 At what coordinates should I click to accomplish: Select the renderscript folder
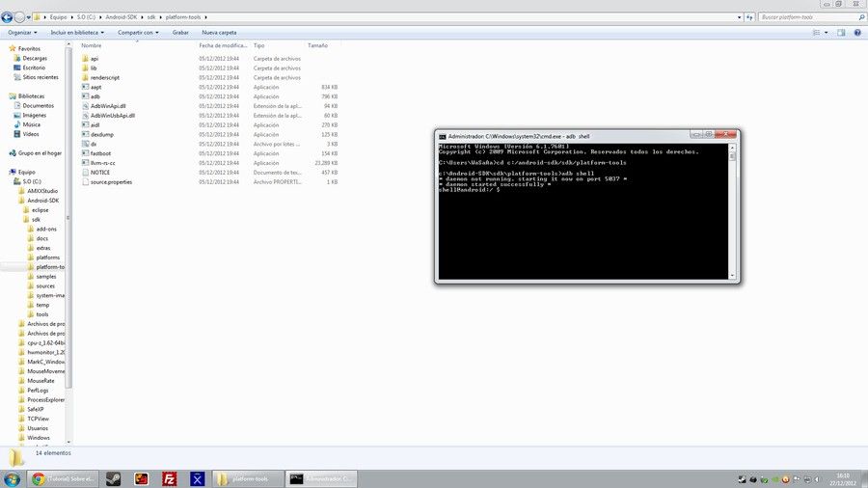104,77
